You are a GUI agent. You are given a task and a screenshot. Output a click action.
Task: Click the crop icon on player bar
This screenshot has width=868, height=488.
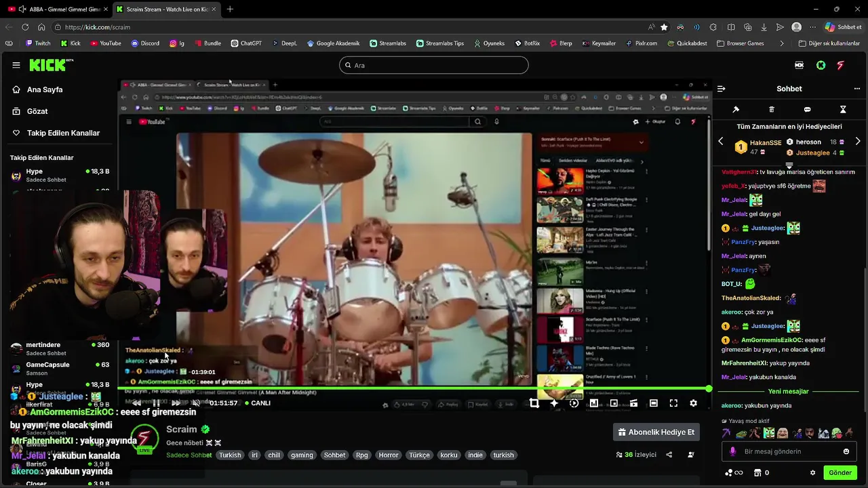(534, 403)
